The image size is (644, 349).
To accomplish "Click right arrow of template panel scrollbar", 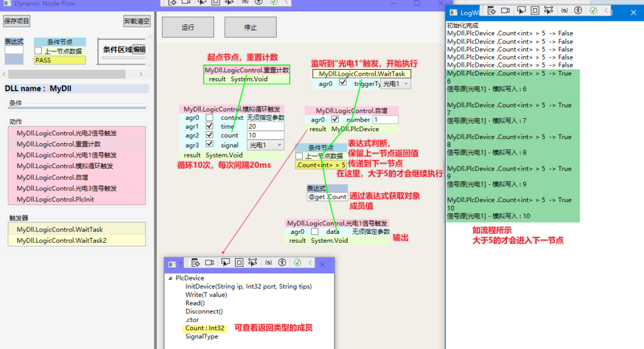I will (141, 74).
